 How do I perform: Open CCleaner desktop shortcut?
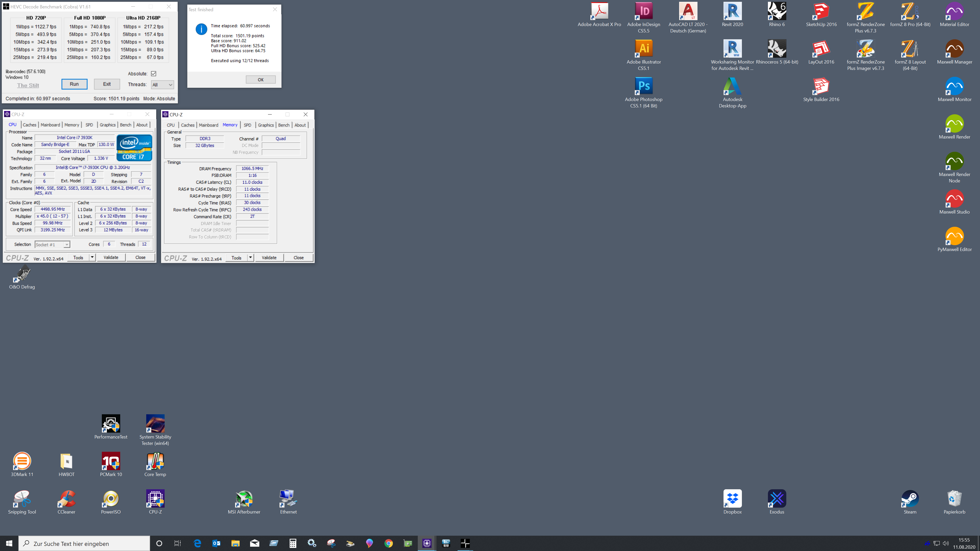click(x=66, y=502)
